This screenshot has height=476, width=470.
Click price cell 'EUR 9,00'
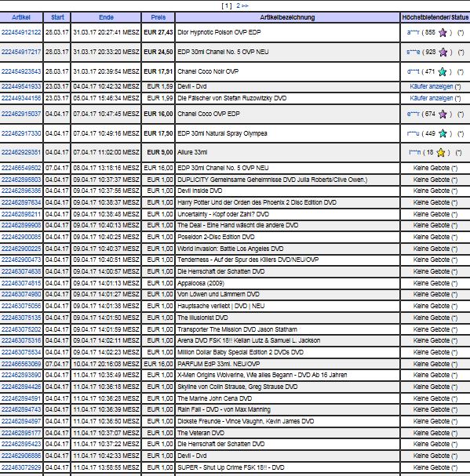click(160, 152)
